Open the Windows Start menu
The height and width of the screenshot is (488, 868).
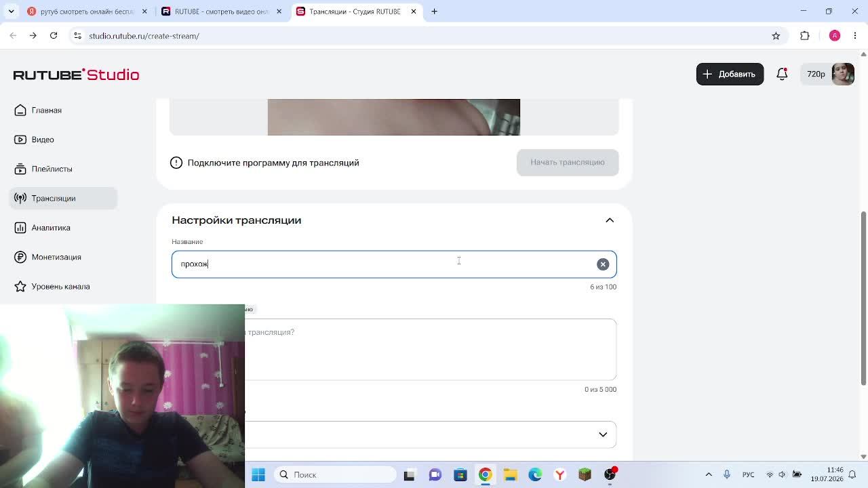click(x=258, y=474)
